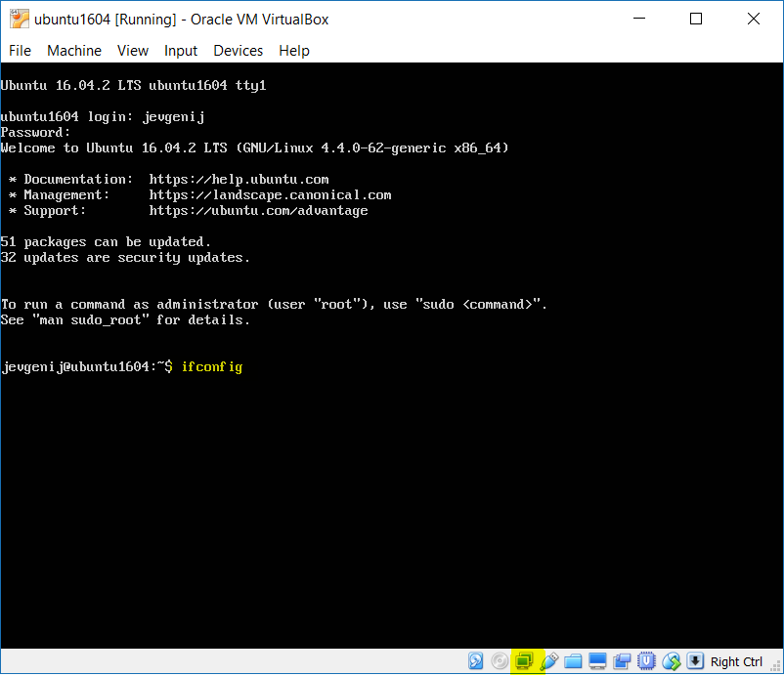This screenshot has width=784, height=676.
Task: Click the 'To run a command as administrator' line
Action: [x=274, y=304]
